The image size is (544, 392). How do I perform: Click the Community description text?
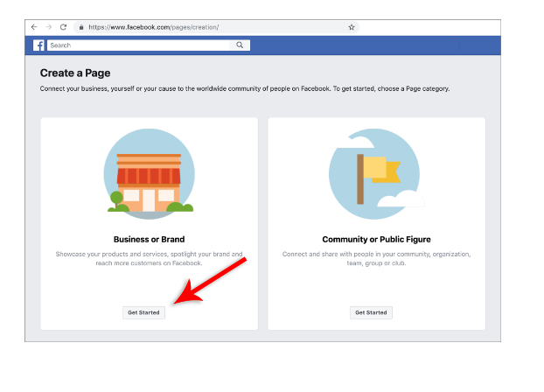click(x=376, y=258)
